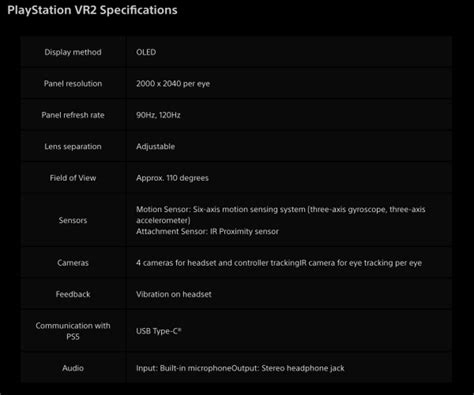Click the Adjustable value text
474x395 pixels.
click(155, 147)
